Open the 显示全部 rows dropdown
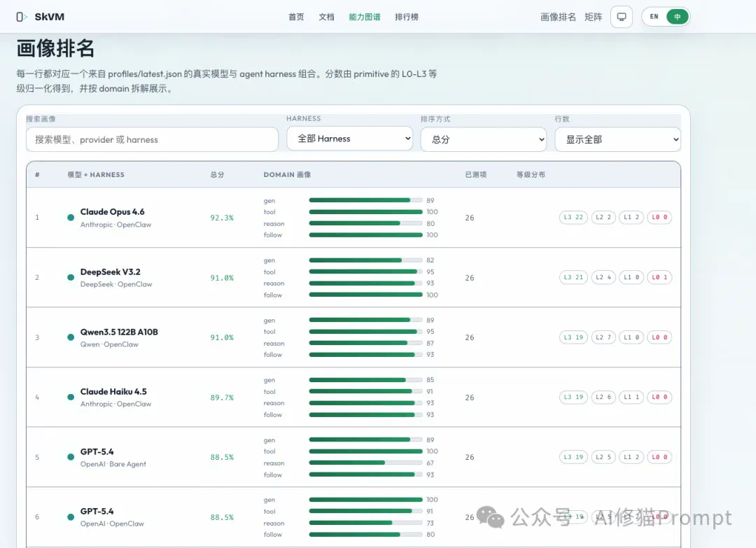The width and height of the screenshot is (756, 548). click(617, 139)
